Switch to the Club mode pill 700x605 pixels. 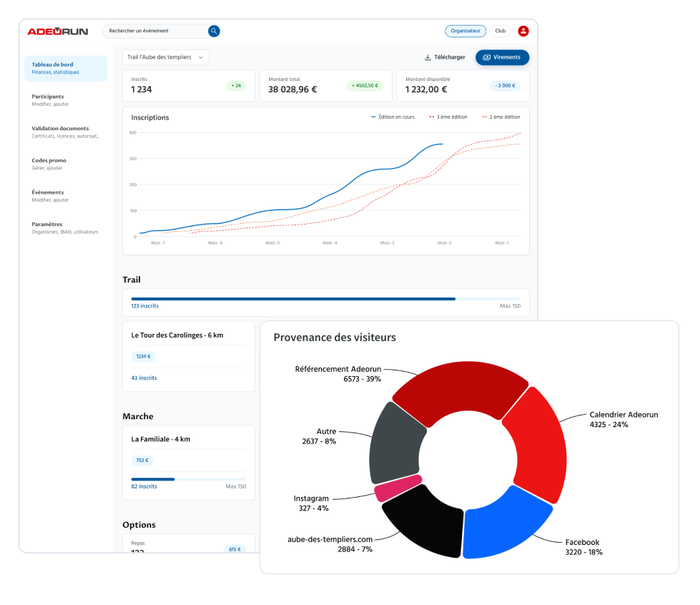[501, 31]
